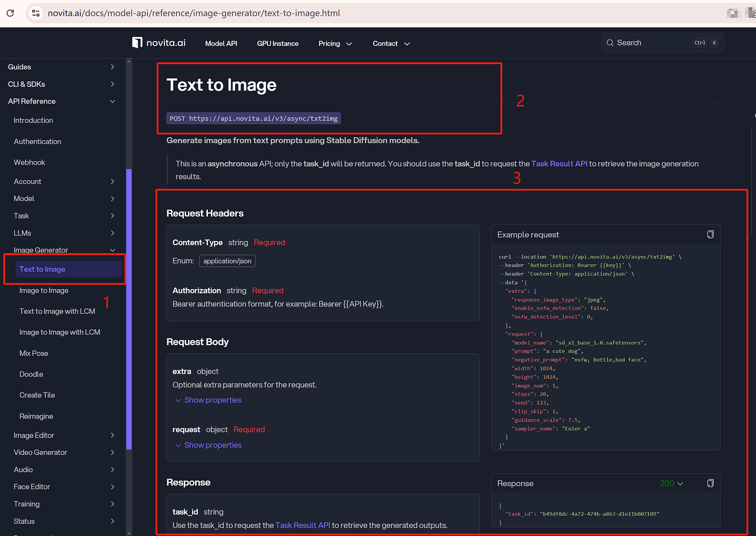Click the browser address bar URL
Viewport: 756px width, 536px height.
[x=194, y=13]
